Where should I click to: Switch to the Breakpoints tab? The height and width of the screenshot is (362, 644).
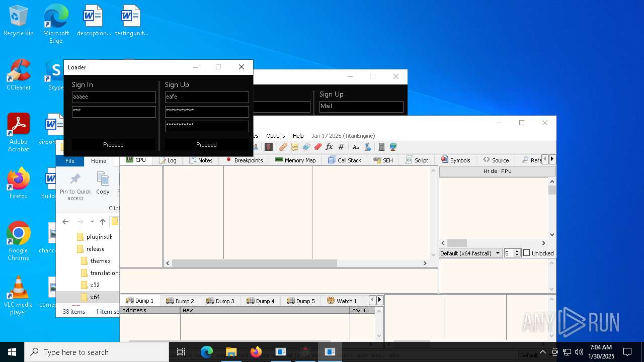click(x=245, y=160)
